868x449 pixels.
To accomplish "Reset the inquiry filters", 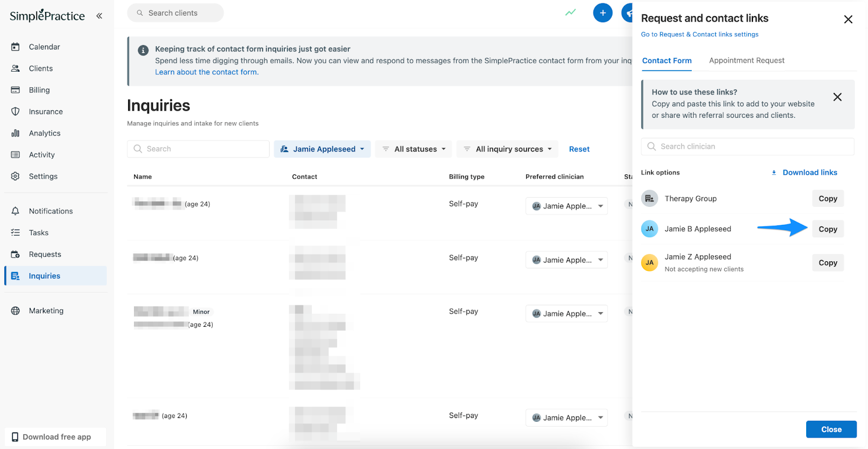I will [579, 149].
